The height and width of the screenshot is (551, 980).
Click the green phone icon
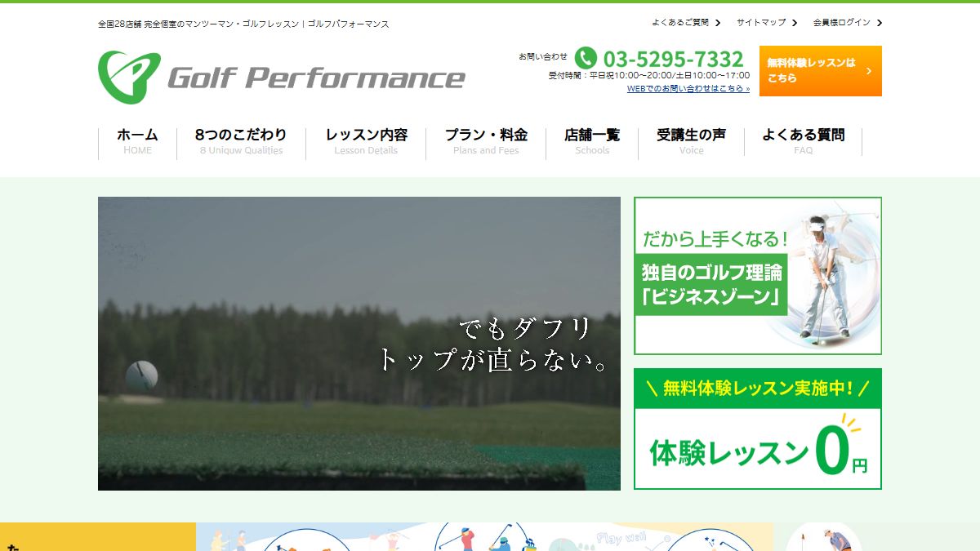coord(586,58)
